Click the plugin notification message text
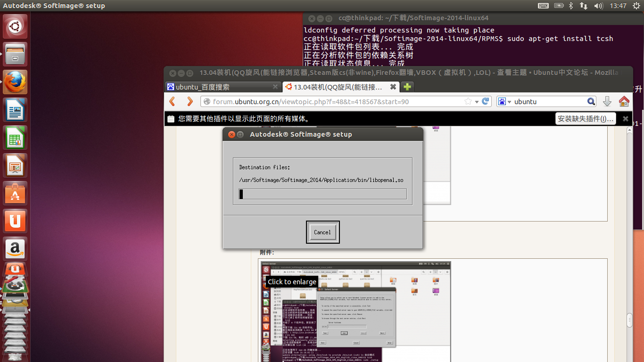Viewport: 644px width, 362px height. click(244, 119)
